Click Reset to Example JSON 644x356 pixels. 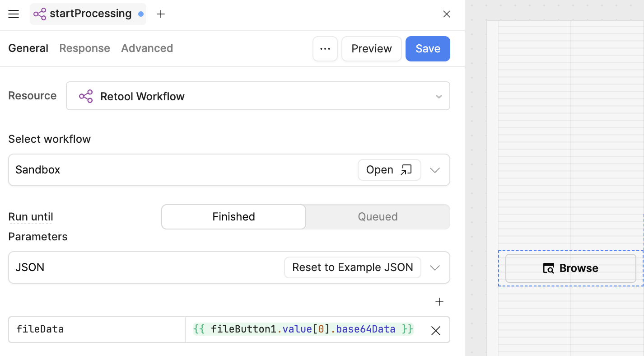(x=353, y=267)
